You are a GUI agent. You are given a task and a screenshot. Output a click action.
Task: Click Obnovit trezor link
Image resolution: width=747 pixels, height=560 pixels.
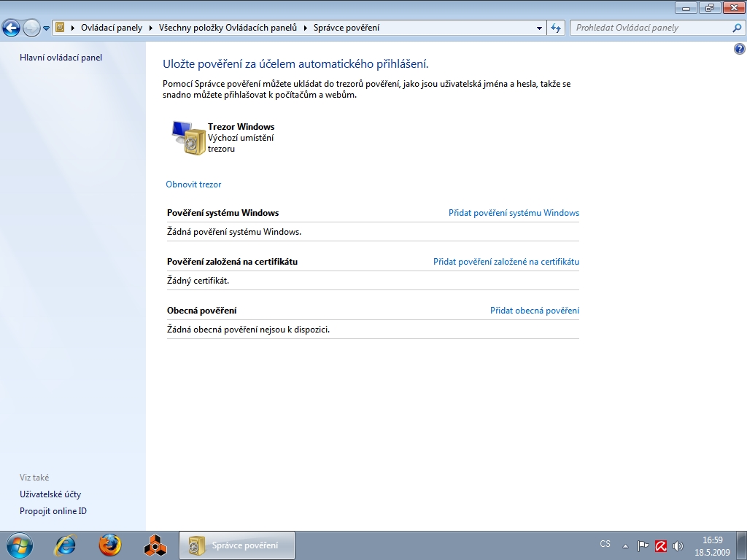193,184
